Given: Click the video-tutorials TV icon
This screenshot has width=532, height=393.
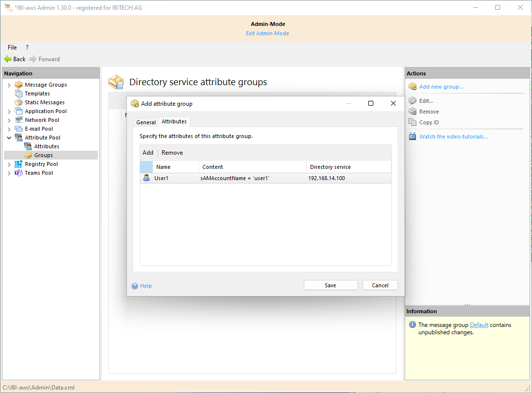Looking at the screenshot, I should [x=412, y=137].
